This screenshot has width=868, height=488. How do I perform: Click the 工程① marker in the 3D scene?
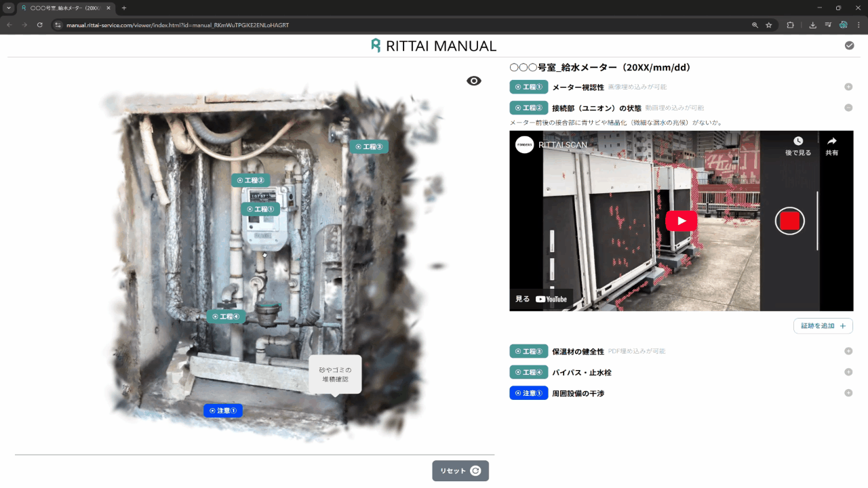(261, 209)
